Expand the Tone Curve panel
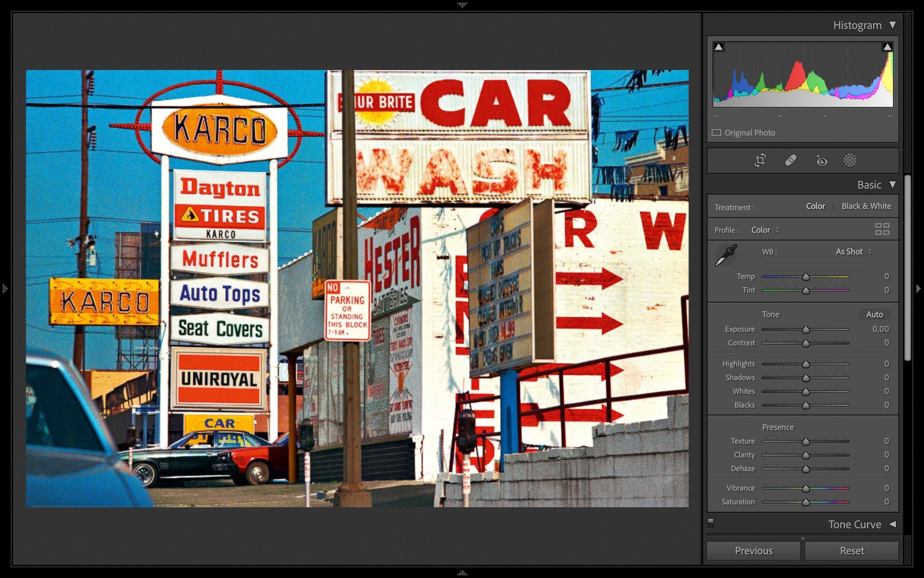This screenshot has height=578, width=924. click(x=892, y=524)
